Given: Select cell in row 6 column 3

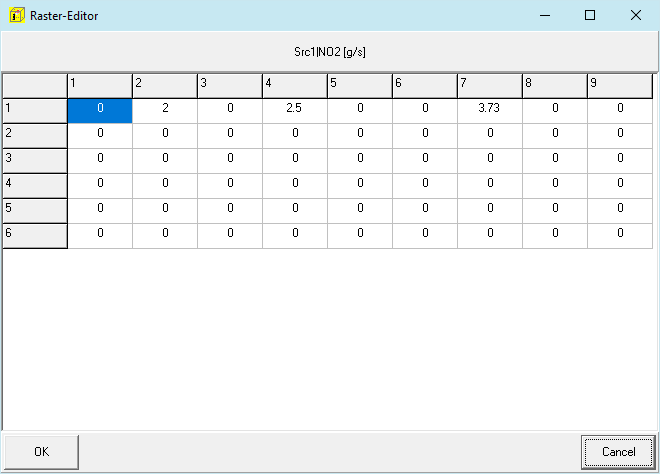Looking at the screenshot, I should (x=230, y=236).
